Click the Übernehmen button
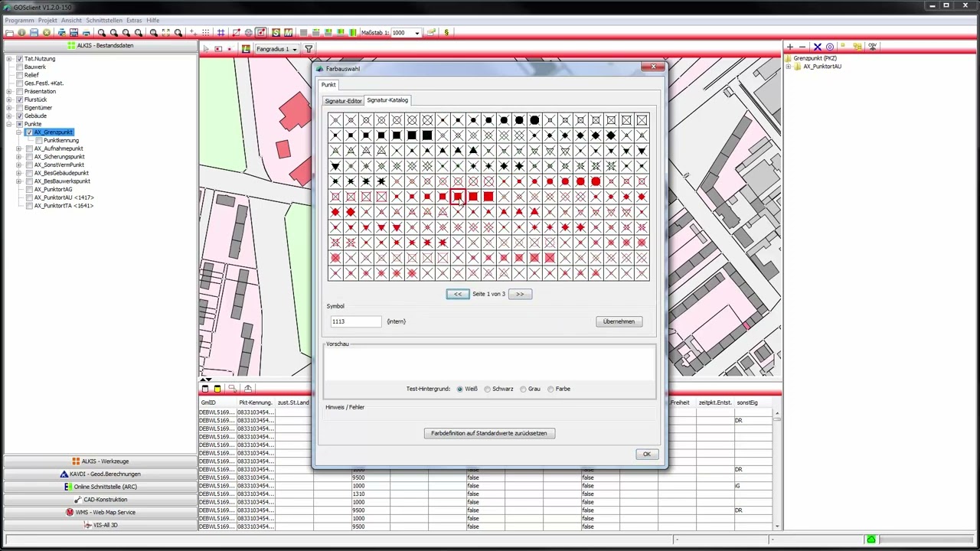980x551 pixels. [x=619, y=321]
